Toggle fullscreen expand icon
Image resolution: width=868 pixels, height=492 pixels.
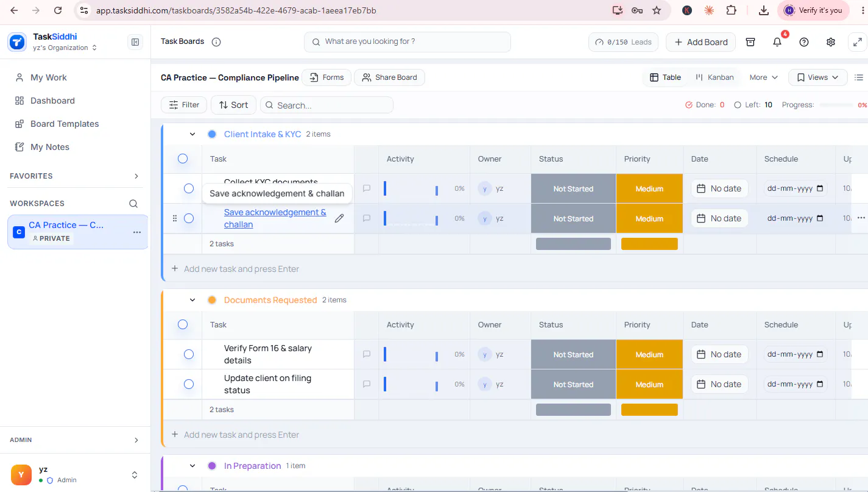(x=858, y=42)
